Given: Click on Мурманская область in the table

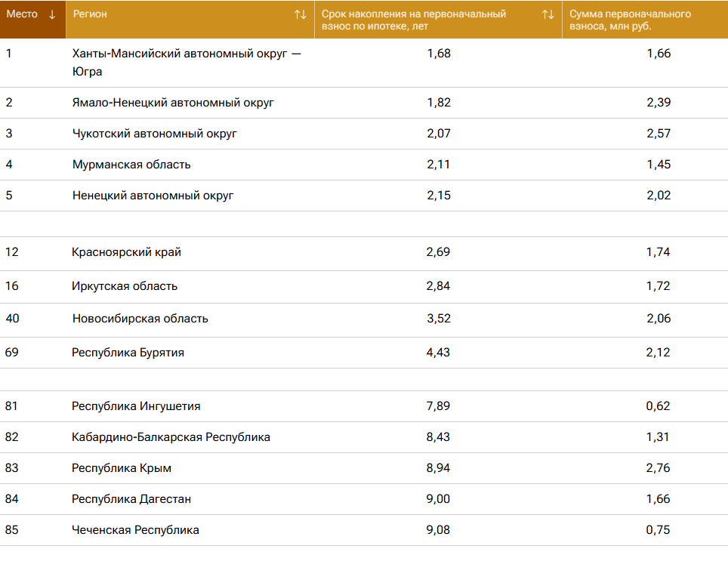Looking at the screenshot, I should click(x=131, y=165).
